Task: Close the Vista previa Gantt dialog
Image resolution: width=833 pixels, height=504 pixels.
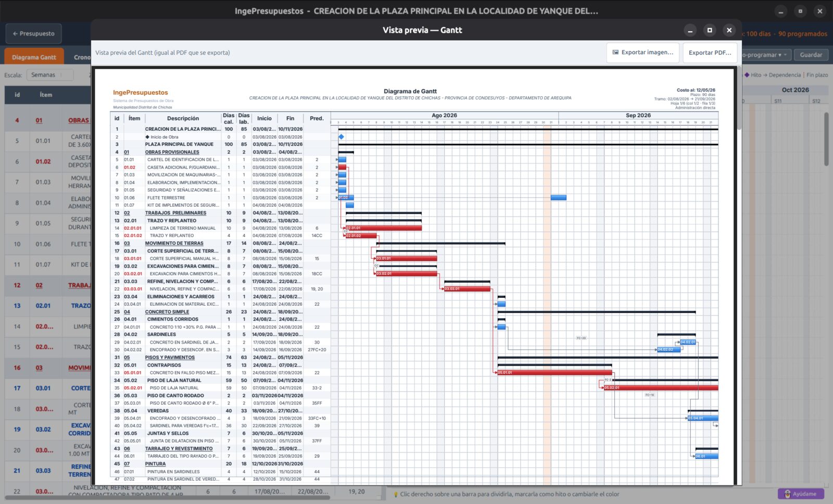Action: (729, 30)
